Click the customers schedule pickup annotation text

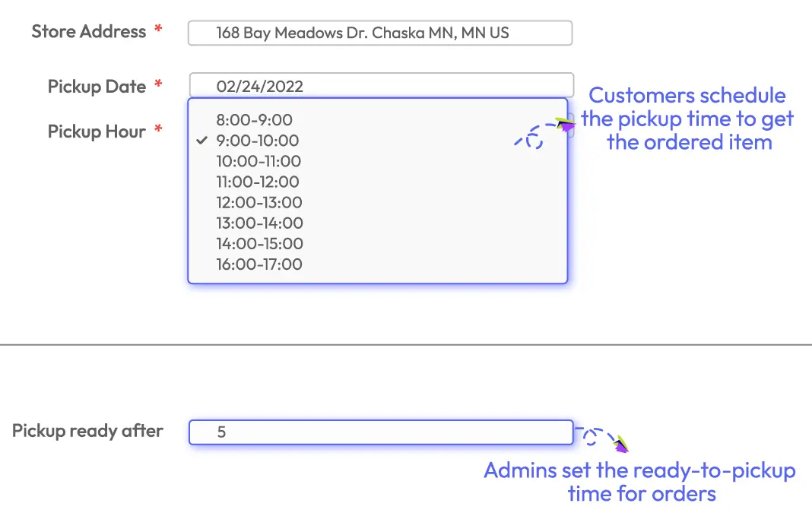coord(687,119)
